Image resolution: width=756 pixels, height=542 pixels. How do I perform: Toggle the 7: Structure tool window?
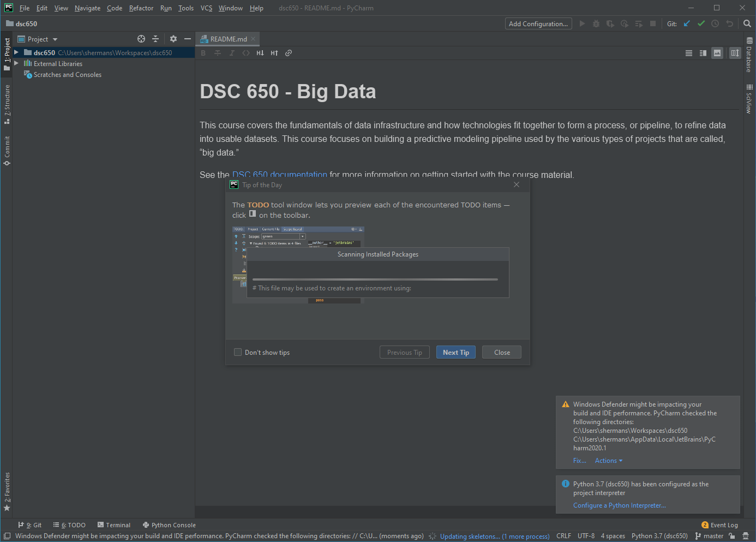point(7,104)
